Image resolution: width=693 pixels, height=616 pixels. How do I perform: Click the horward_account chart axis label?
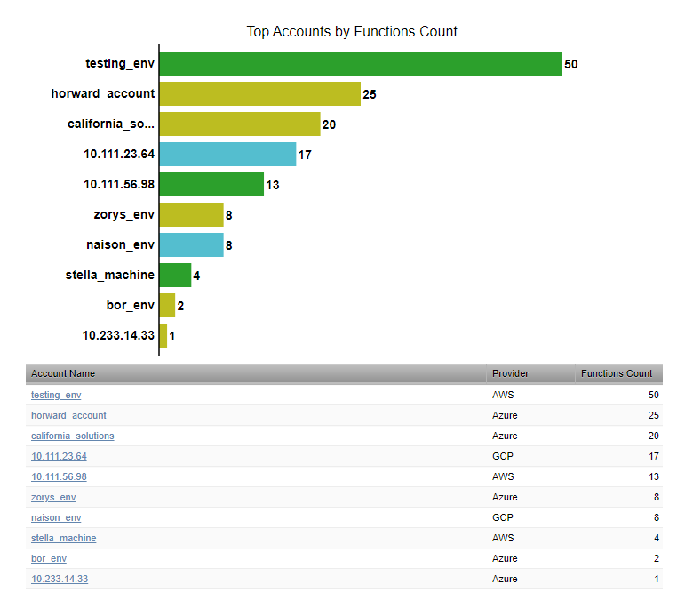click(x=103, y=93)
